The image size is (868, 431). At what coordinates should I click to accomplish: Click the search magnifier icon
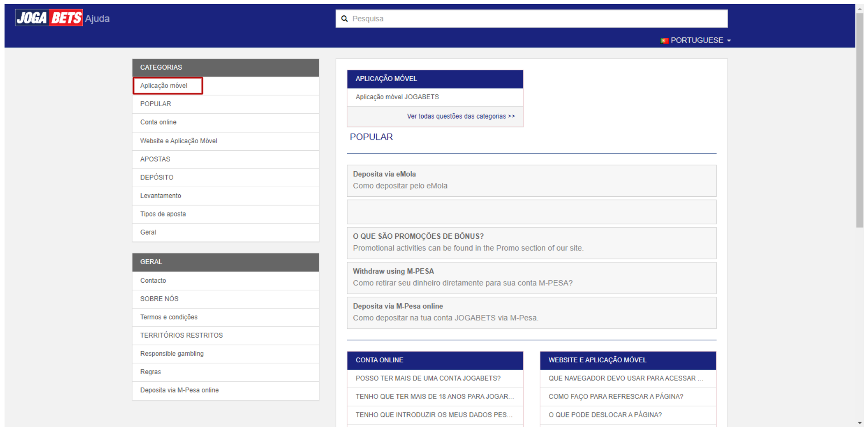tap(345, 19)
